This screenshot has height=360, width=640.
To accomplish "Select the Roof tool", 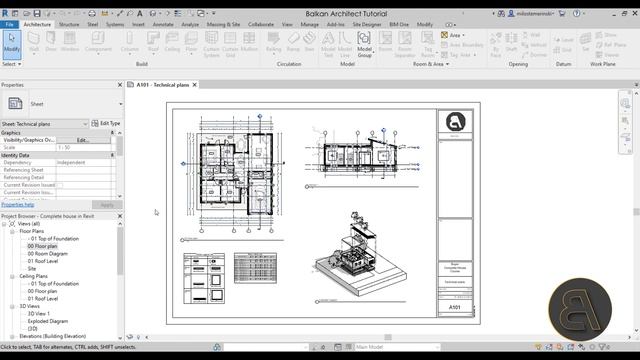I will pyautogui.click(x=153, y=42).
